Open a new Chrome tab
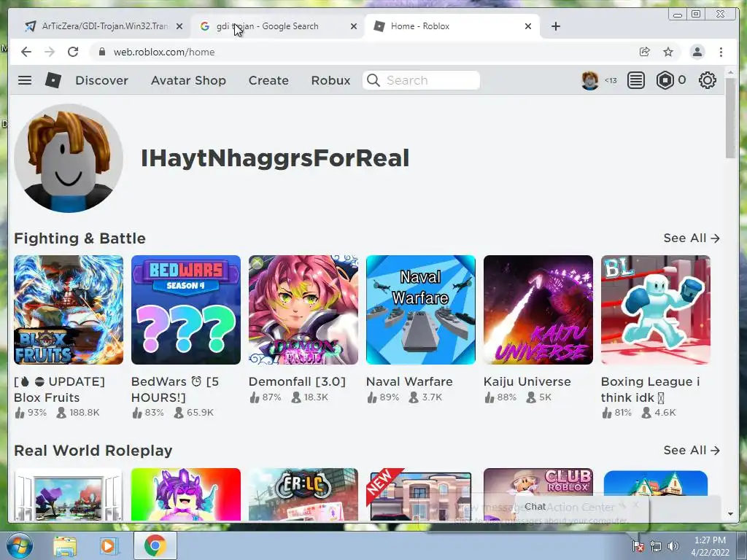The width and height of the screenshot is (747, 560). tap(555, 26)
